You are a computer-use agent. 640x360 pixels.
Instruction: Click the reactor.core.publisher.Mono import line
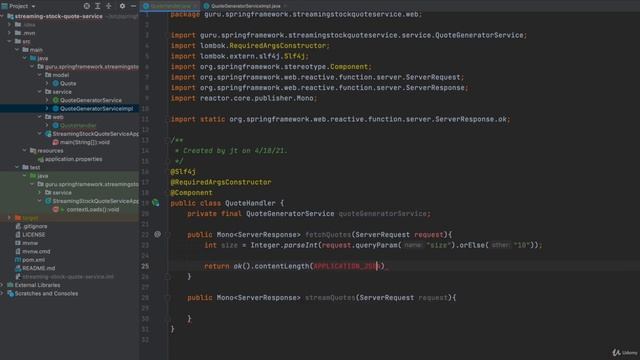tap(244, 98)
